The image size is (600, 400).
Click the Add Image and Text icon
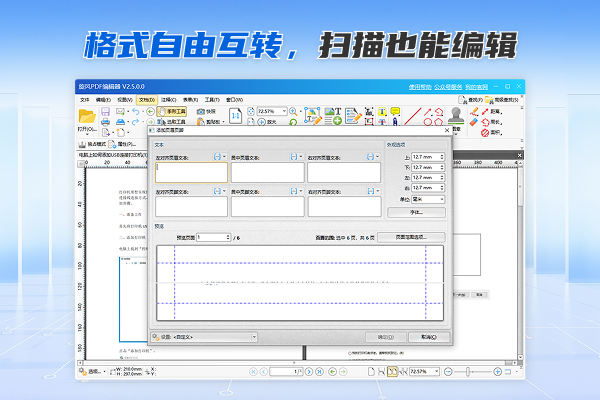[x=333, y=116]
